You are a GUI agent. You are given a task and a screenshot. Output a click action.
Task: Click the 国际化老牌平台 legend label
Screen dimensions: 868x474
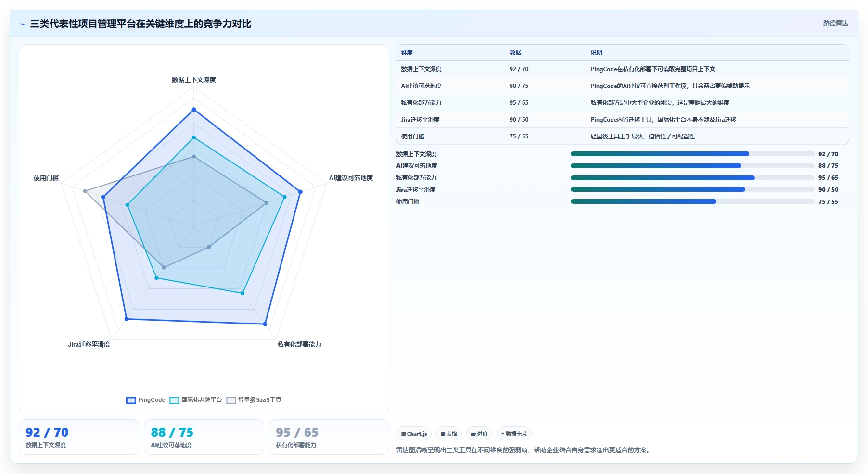[202, 400]
